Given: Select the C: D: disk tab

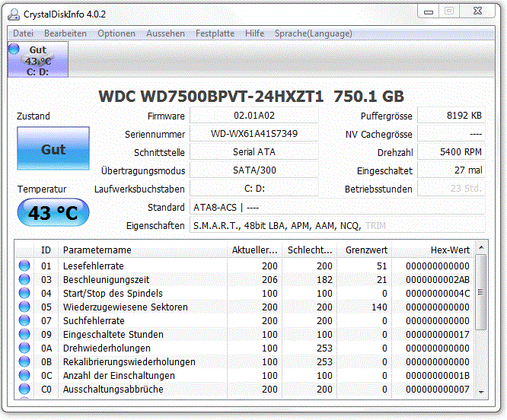Looking at the screenshot, I should click(38, 59).
